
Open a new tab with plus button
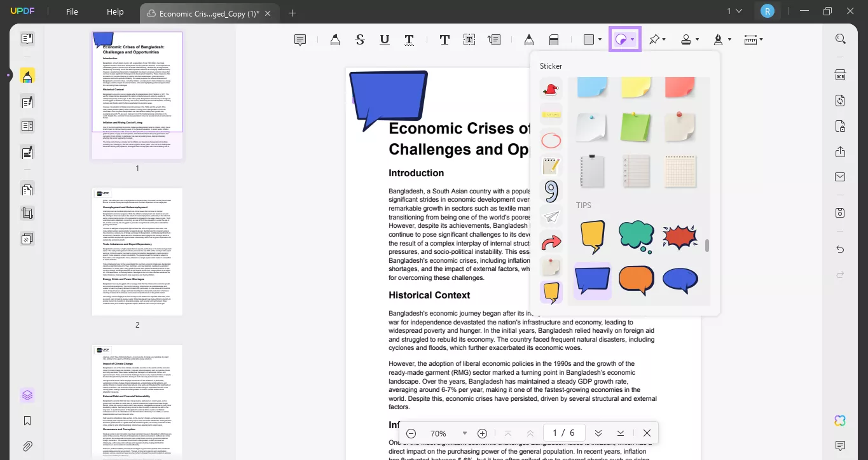click(x=292, y=13)
